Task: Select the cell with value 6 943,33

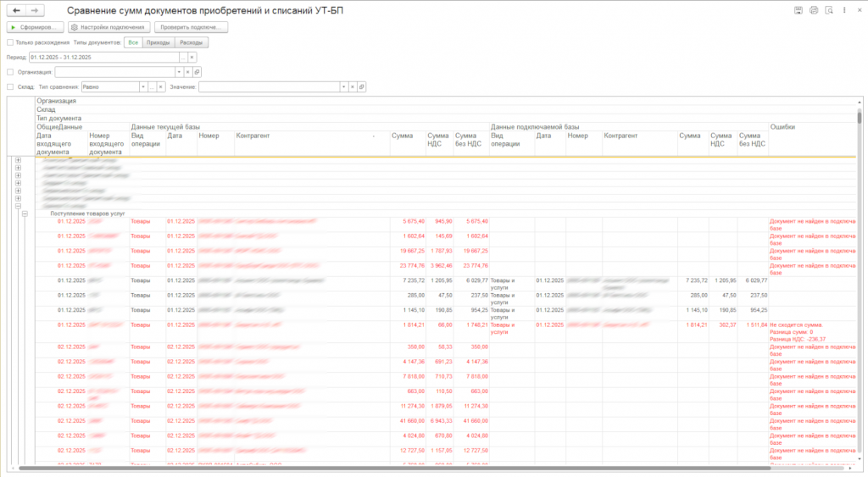Action: click(x=439, y=424)
